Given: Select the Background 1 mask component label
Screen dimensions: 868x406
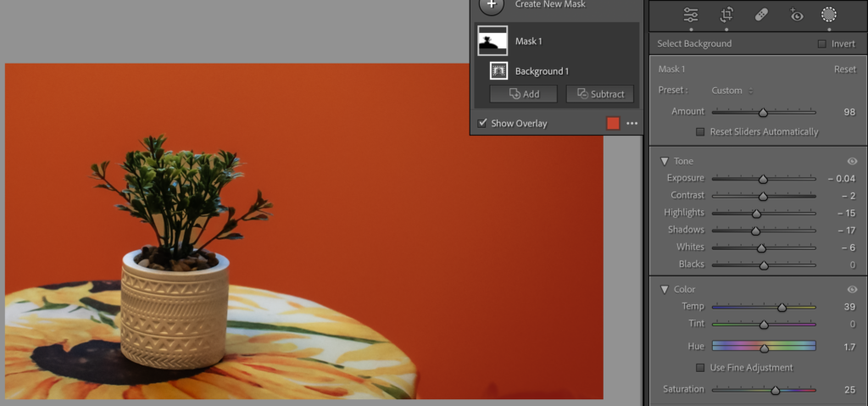Looking at the screenshot, I should 542,71.
